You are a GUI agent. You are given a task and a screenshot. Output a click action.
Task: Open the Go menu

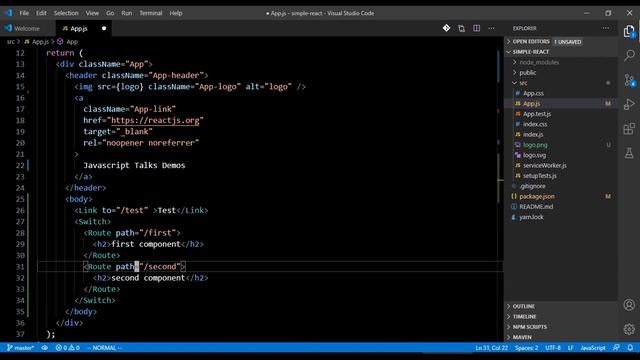click(x=110, y=13)
